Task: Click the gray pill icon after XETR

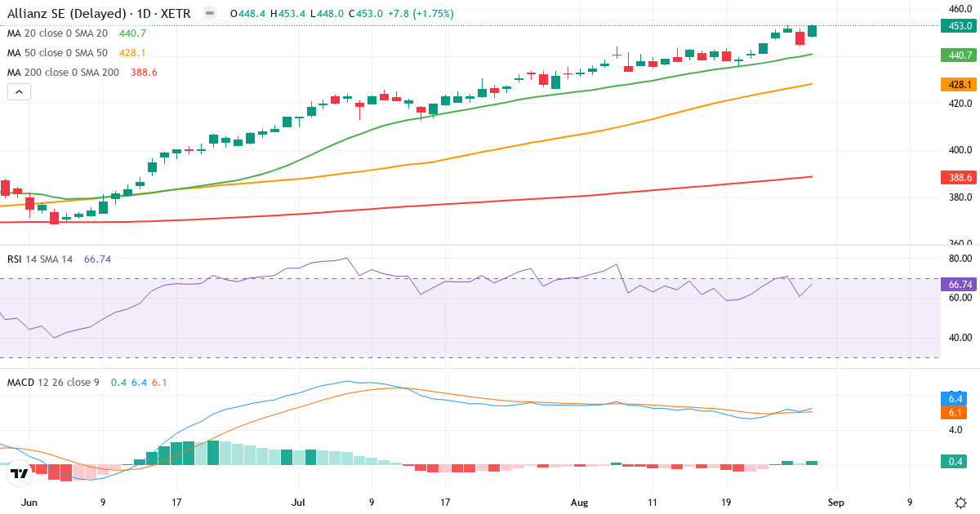Action: pyautogui.click(x=210, y=13)
